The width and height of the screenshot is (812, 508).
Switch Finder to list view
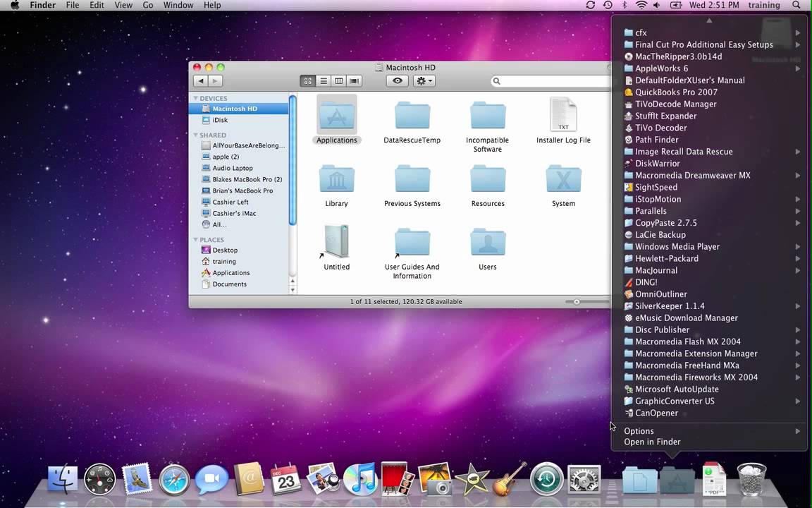[323, 81]
